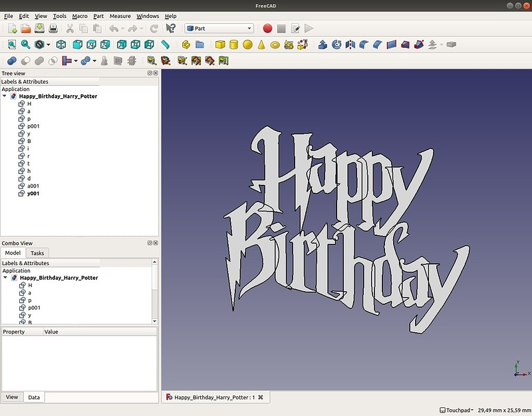This screenshot has height=416, width=532.
Task: Toggle 3D measurements icon
Action: [x=209, y=60]
